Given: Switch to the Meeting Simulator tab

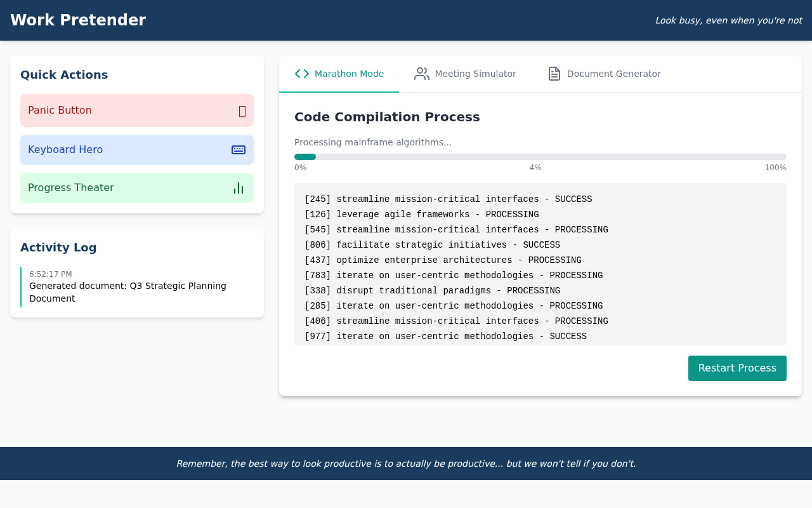Looking at the screenshot, I should (475, 74).
